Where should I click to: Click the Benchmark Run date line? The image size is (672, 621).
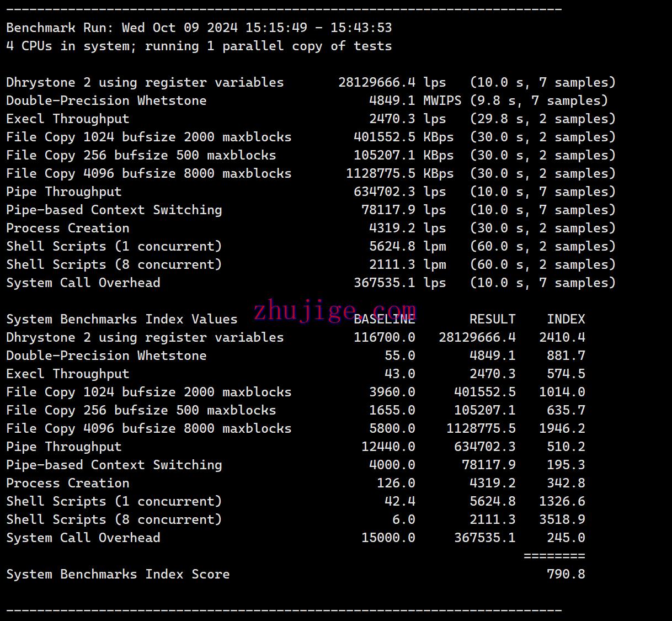click(x=199, y=28)
